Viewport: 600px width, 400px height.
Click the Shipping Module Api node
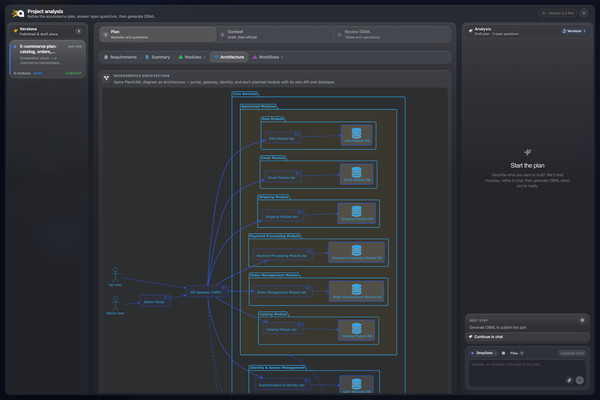[x=282, y=216]
